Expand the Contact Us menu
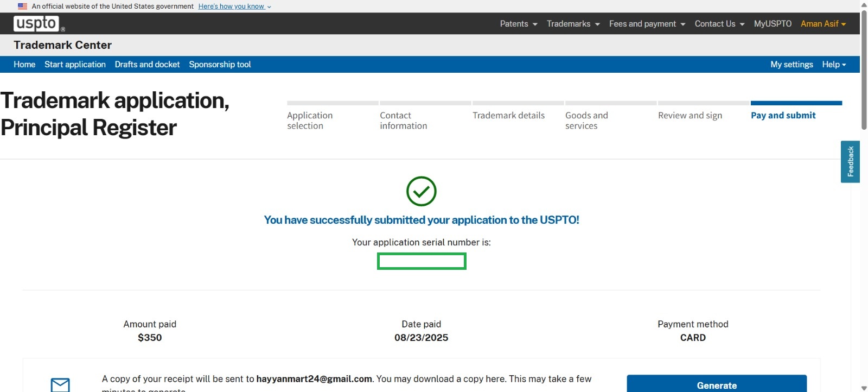The width and height of the screenshot is (868, 392). pyautogui.click(x=719, y=24)
